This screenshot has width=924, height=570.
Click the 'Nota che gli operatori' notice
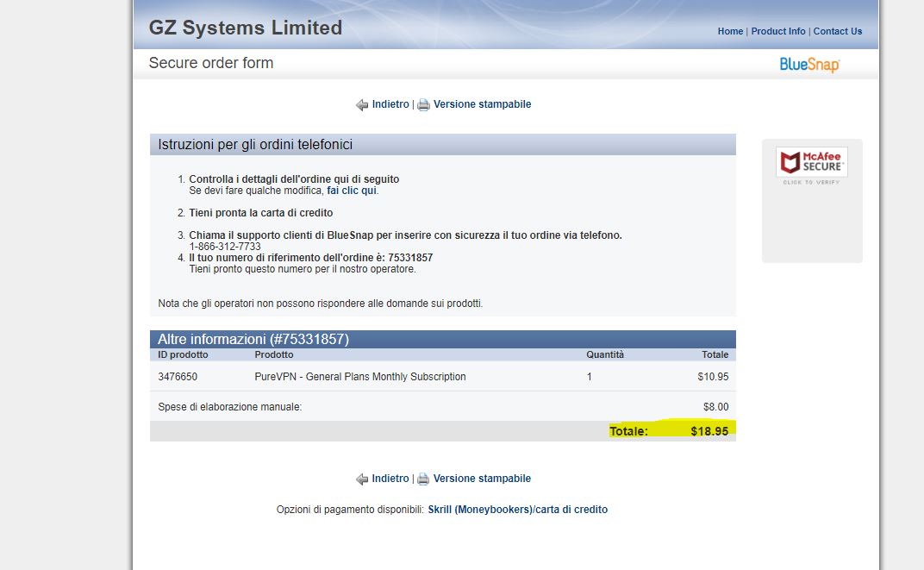click(320, 304)
